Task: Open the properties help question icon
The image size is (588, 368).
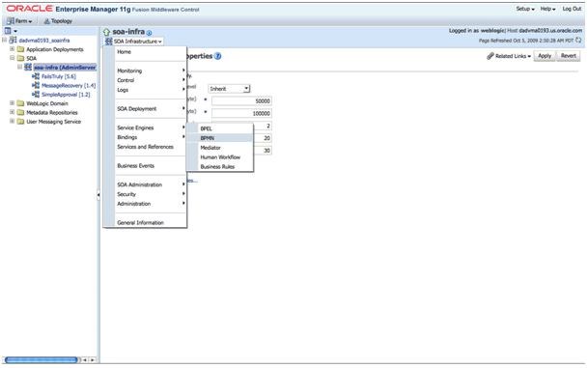Action: click(217, 56)
